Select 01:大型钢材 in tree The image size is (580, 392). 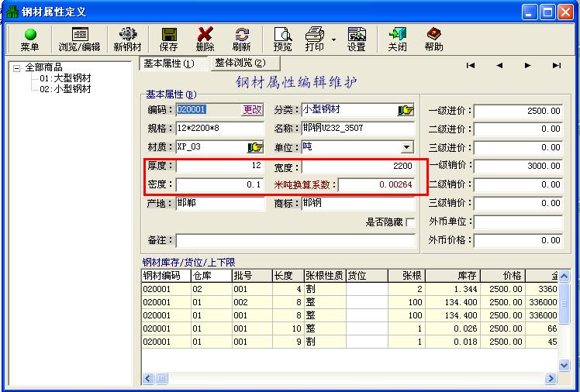(65, 78)
